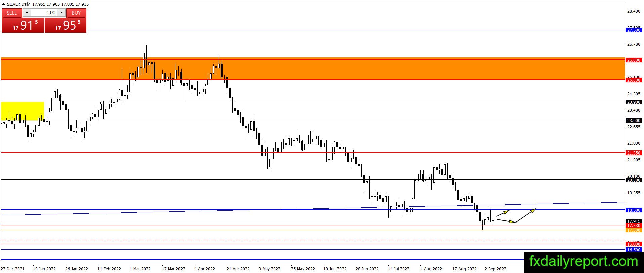This screenshot has height=273, width=644.
Task: Click the 17.91 sell price tile
Action: [23, 25]
